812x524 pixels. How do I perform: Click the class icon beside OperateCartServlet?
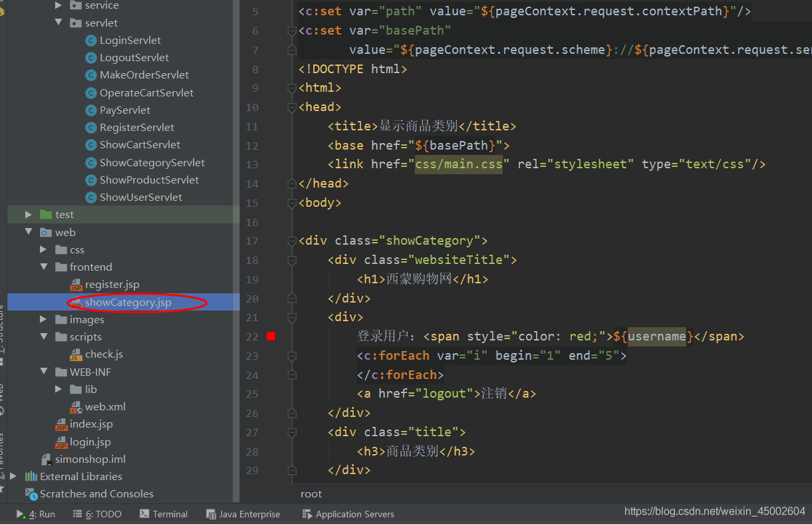point(91,93)
